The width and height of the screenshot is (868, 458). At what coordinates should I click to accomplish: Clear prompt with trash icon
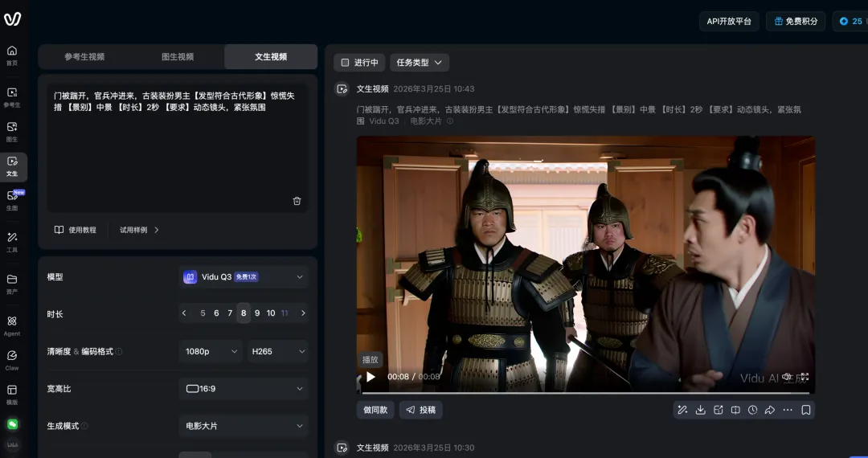point(297,201)
